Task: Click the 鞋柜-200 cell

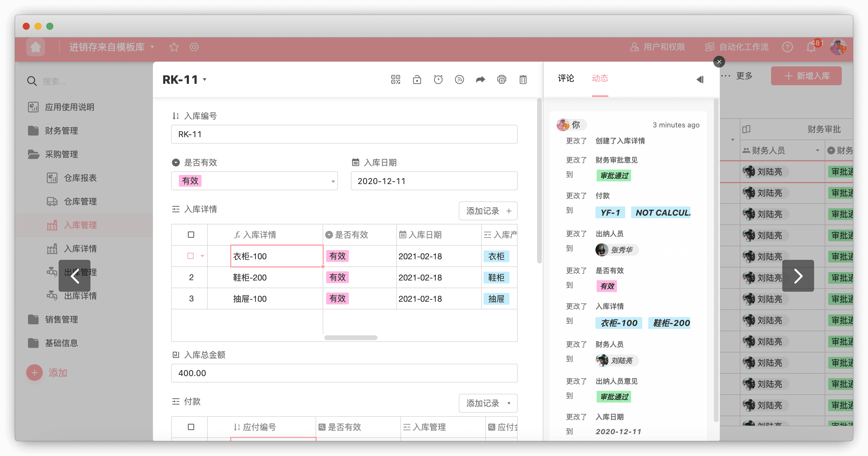Action: pyautogui.click(x=276, y=278)
